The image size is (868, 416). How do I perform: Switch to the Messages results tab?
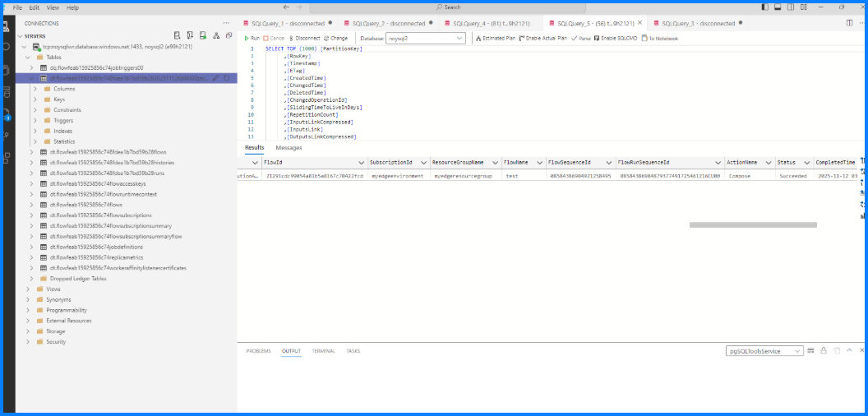[289, 148]
